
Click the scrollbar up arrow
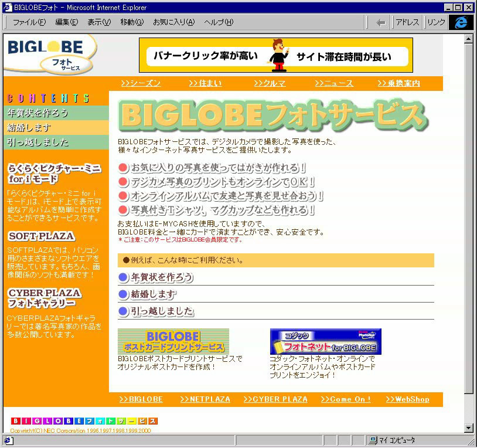468,39
